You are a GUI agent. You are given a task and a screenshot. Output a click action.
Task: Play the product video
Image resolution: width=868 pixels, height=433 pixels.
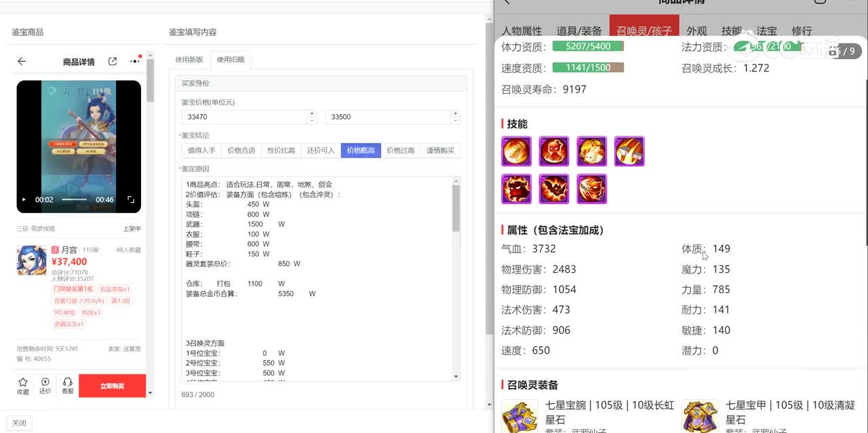click(24, 200)
